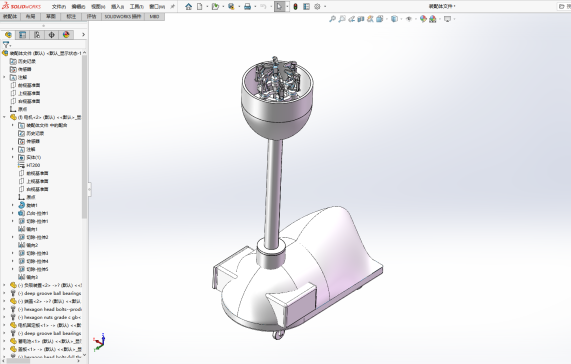571x364 pixels.
Task: Select the HT200 material tree item
Action: point(33,165)
